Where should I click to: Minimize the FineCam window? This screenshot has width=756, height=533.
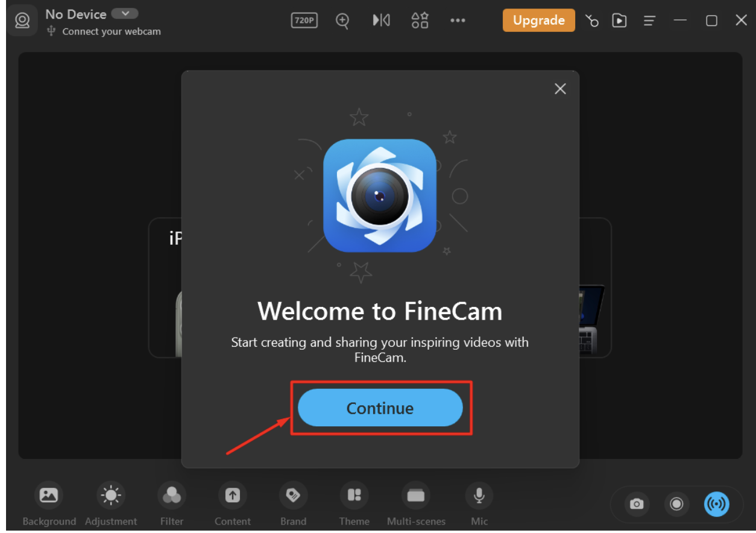click(681, 20)
